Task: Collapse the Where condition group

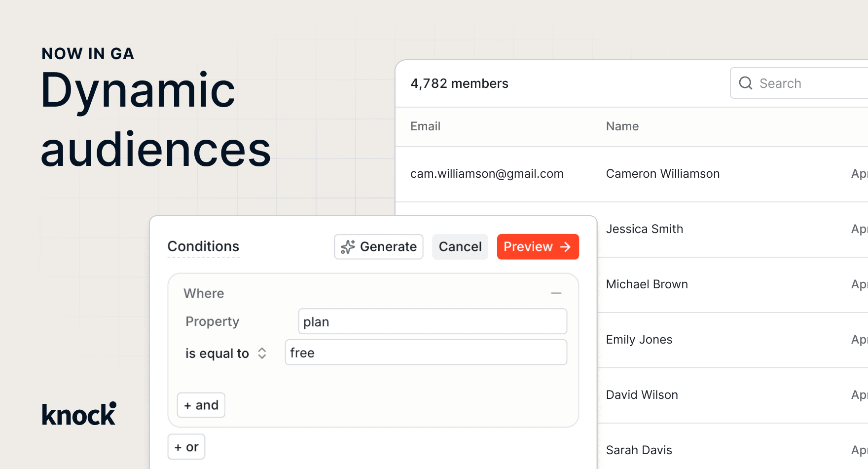Action: point(556,293)
